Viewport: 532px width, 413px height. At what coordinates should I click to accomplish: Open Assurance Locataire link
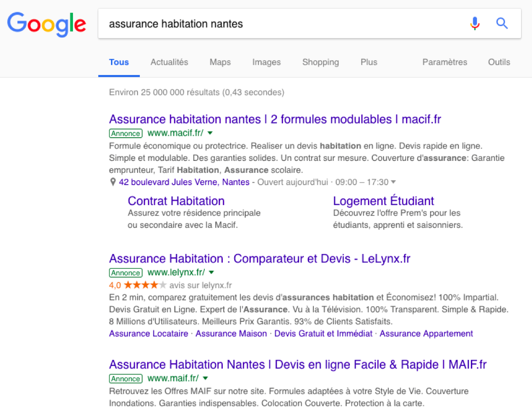[148, 334]
